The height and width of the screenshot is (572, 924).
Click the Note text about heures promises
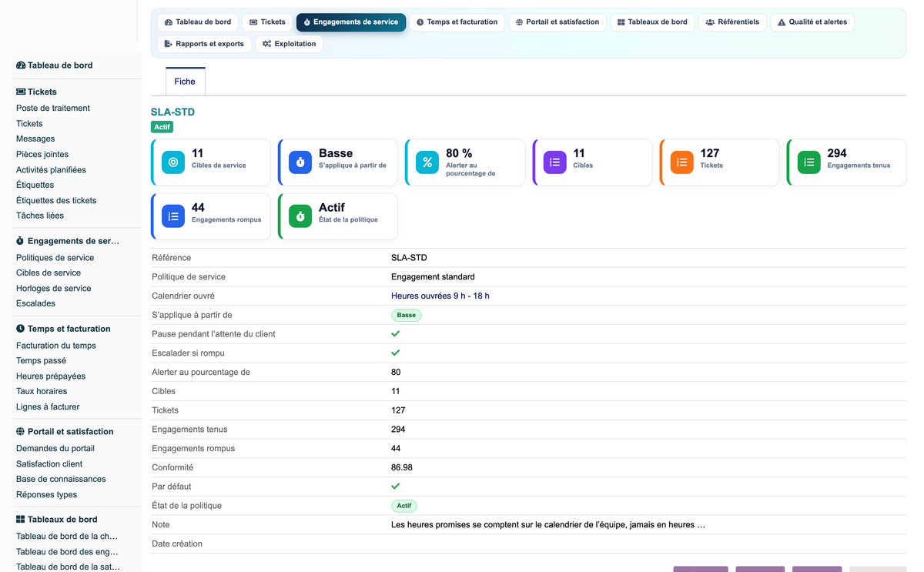pos(548,525)
